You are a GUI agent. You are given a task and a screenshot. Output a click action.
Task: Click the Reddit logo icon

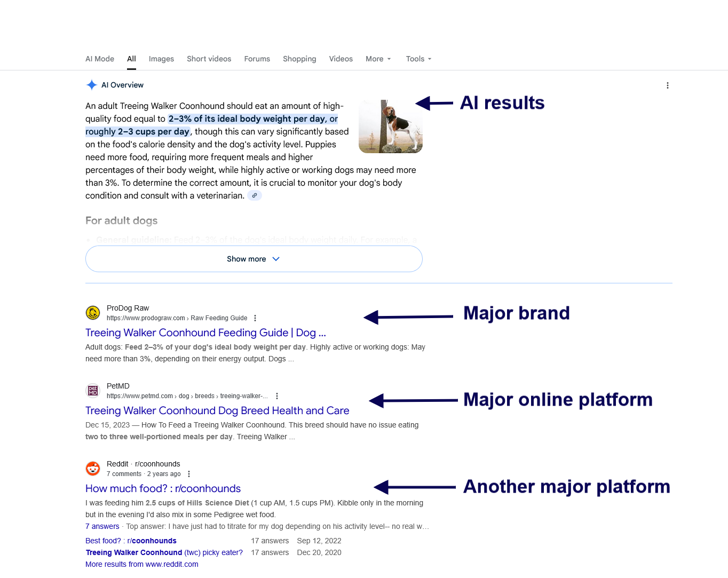coord(93,469)
